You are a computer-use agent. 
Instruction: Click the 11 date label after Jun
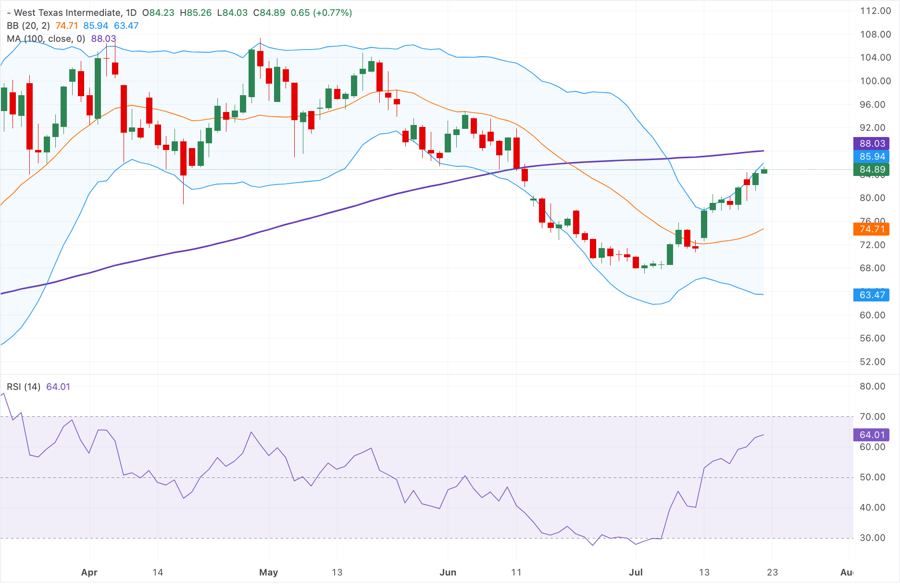516,572
